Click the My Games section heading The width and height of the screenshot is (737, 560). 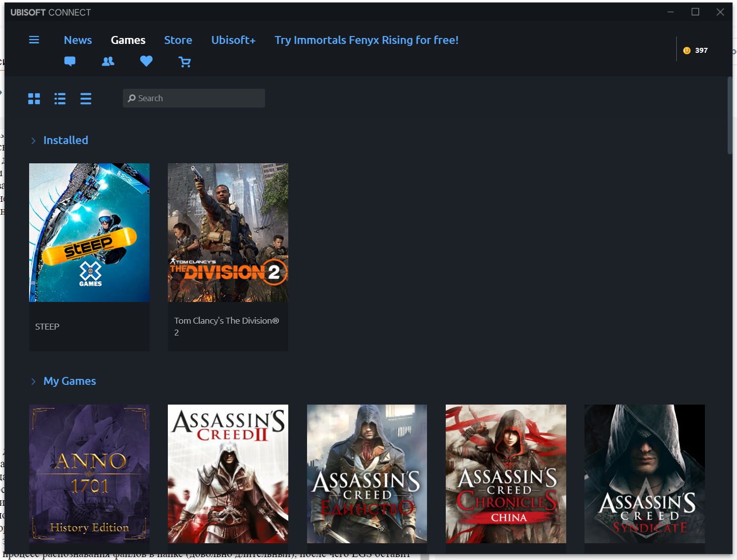70,381
